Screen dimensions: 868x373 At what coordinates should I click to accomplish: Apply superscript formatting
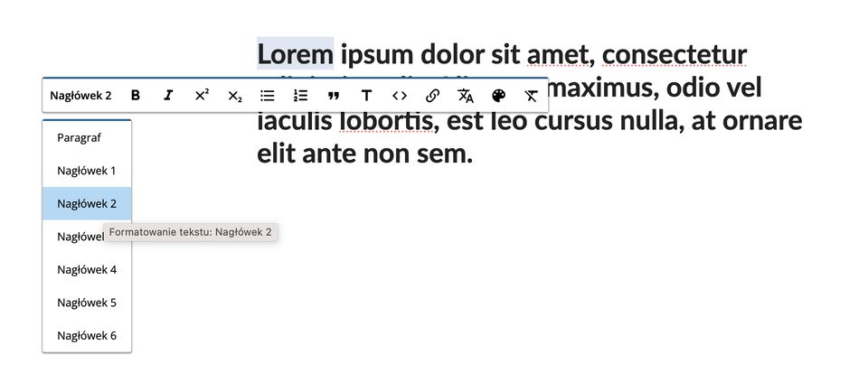[x=202, y=95]
